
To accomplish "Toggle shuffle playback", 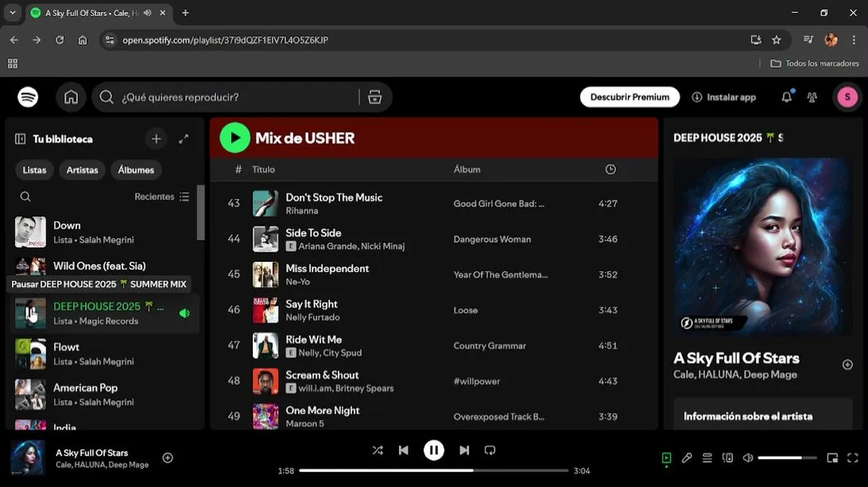I will pos(377,450).
